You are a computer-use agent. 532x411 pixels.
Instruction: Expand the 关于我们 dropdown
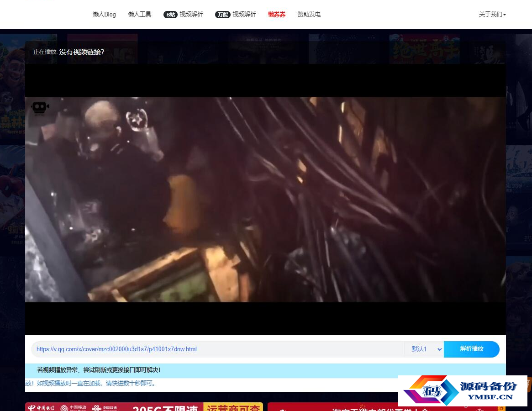(492, 14)
